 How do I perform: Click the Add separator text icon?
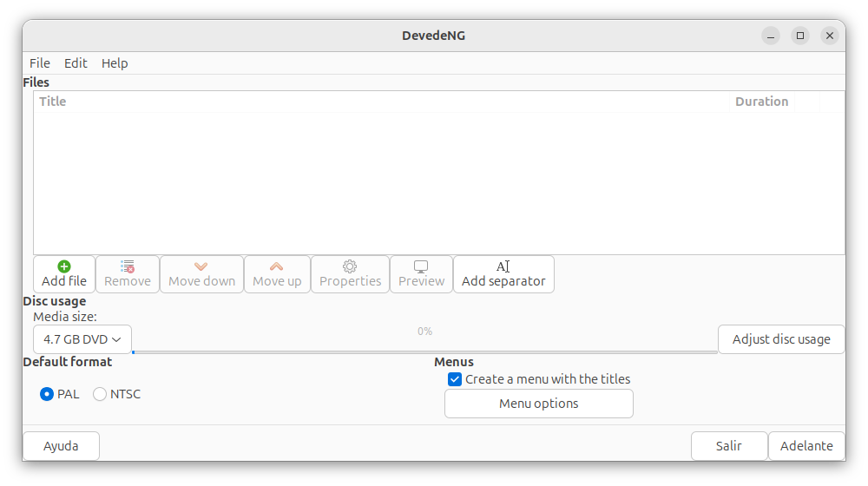pyautogui.click(x=503, y=266)
